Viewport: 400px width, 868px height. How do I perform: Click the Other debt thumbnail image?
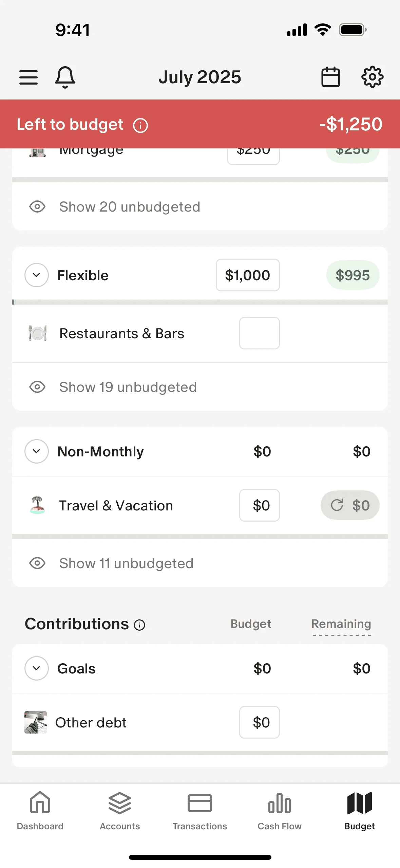[36, 722]
